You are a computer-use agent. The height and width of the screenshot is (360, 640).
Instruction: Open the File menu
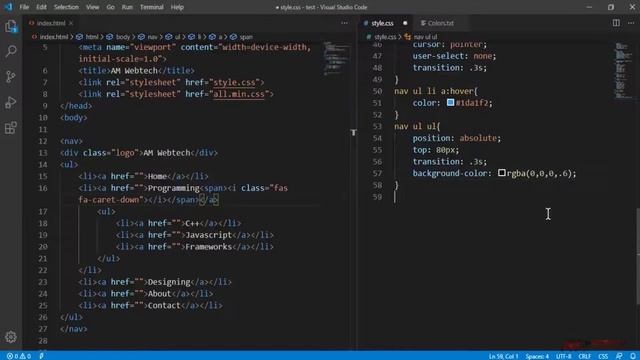tap(24, 7)
